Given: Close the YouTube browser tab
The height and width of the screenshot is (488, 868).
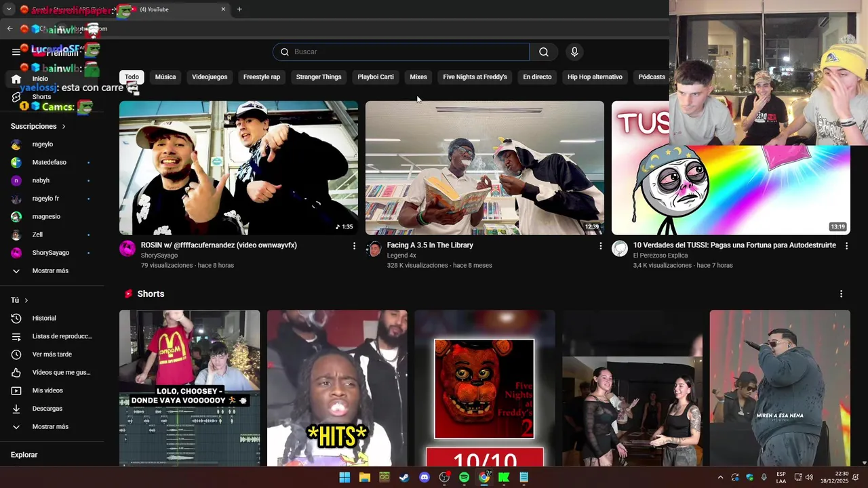Looking at the screenshot, I should point(223,9).
